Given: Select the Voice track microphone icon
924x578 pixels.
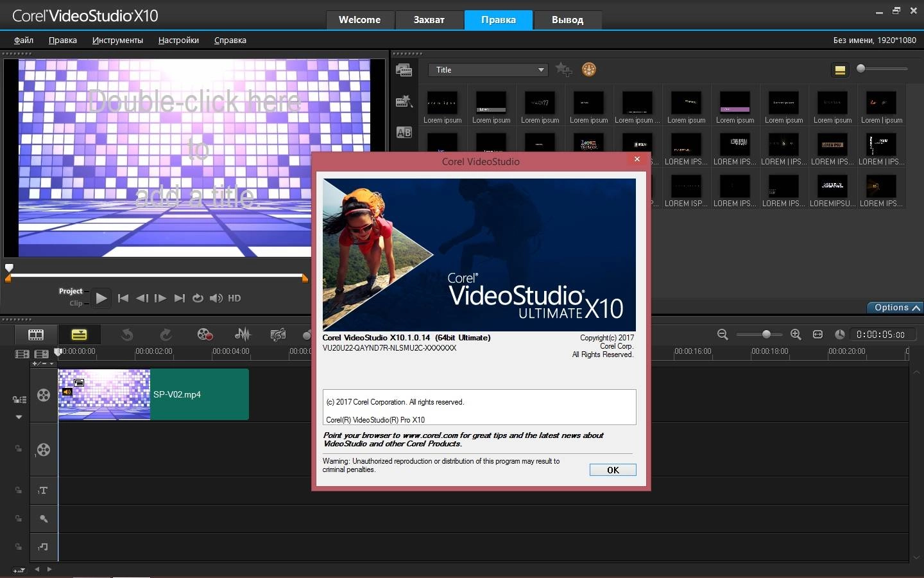Looking at the screenshot, I should pyautogui.click(x=43, y=518).
